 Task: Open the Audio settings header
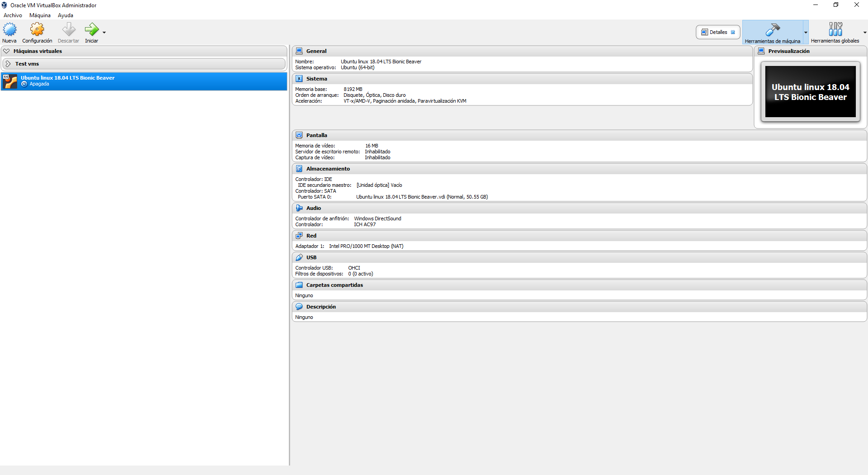click(313, 208)
